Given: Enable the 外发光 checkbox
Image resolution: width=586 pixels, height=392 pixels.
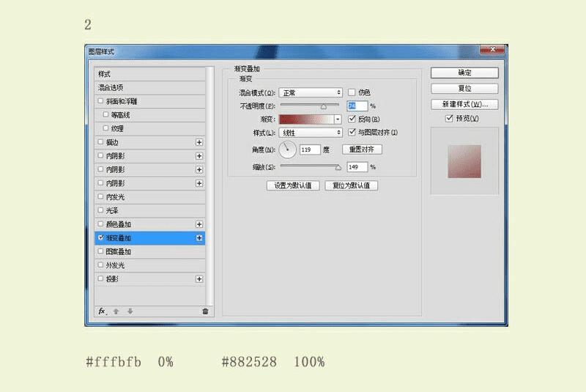Looking at the screenshot, I should 100,265.
